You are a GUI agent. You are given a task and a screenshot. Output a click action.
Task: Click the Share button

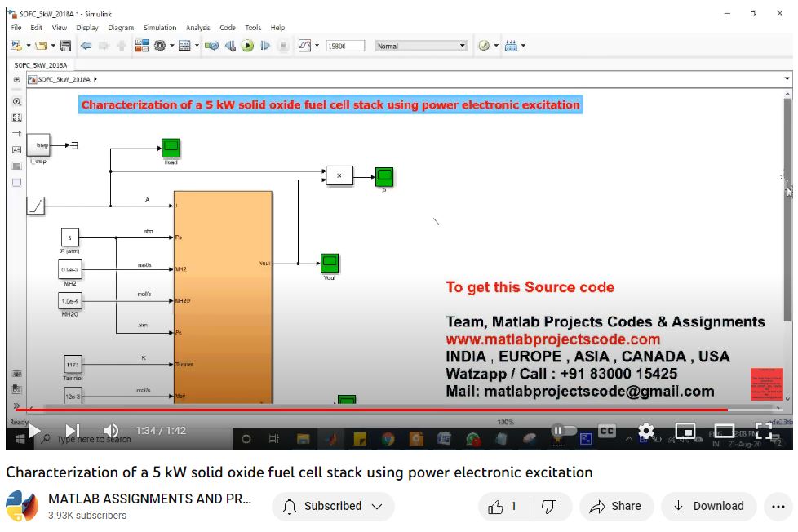616,507
